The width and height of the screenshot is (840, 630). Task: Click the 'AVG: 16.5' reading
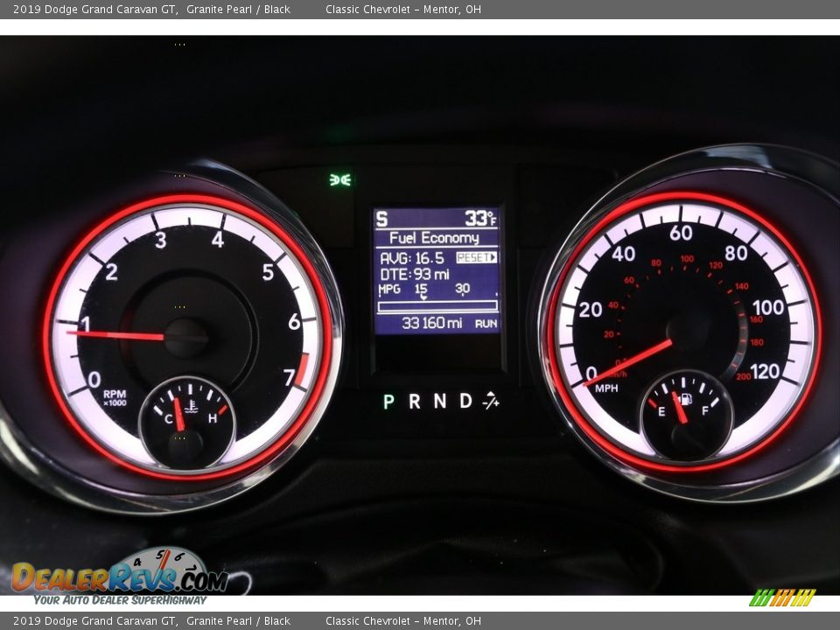point(412,258)
